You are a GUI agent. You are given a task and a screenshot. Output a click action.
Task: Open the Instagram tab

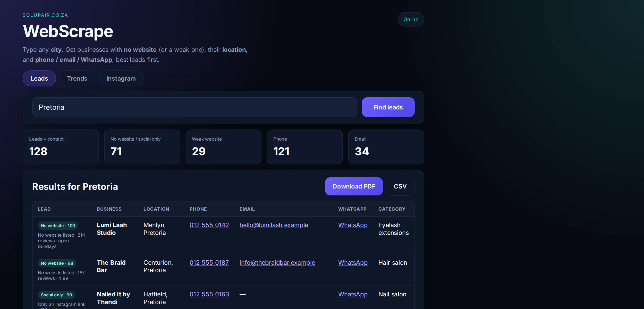click(121, 79)
